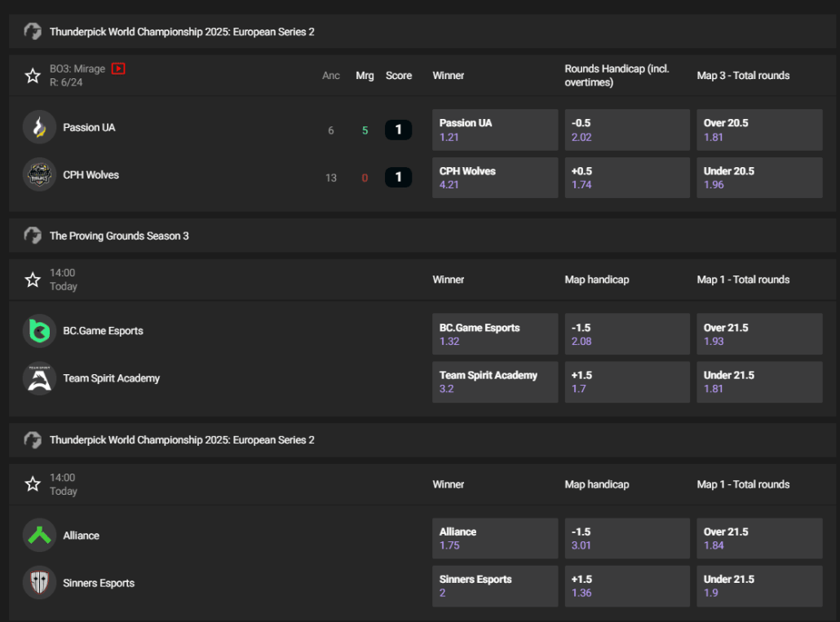This screenshot has width=840, height=622.
Task: Bet on Alliance winner at 1.75
Action: [x=495, y=539]
